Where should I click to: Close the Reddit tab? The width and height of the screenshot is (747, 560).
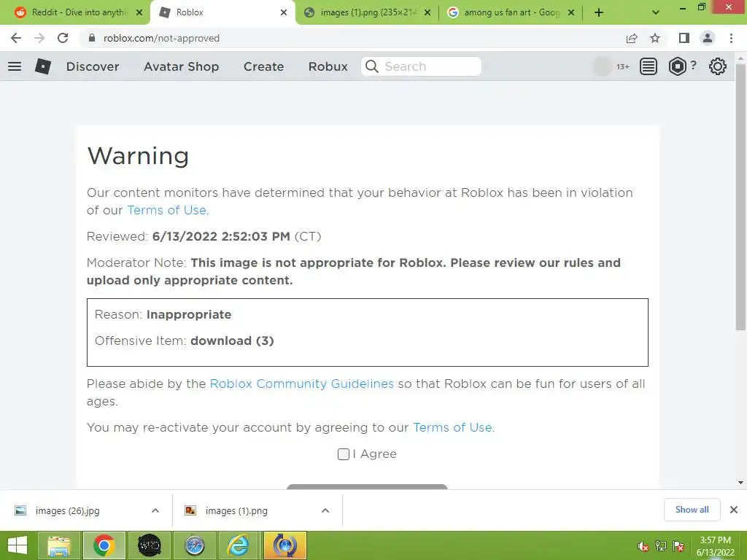coord(139,12)
